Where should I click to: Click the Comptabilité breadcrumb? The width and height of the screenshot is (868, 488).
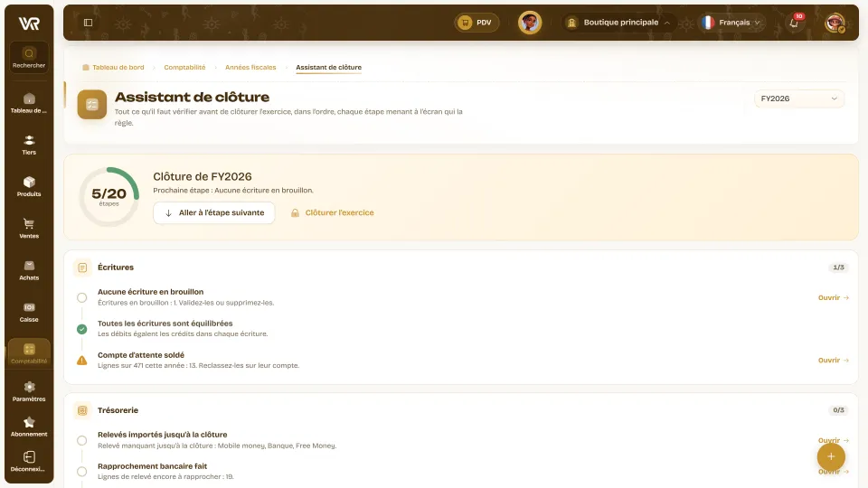point(184,68)
